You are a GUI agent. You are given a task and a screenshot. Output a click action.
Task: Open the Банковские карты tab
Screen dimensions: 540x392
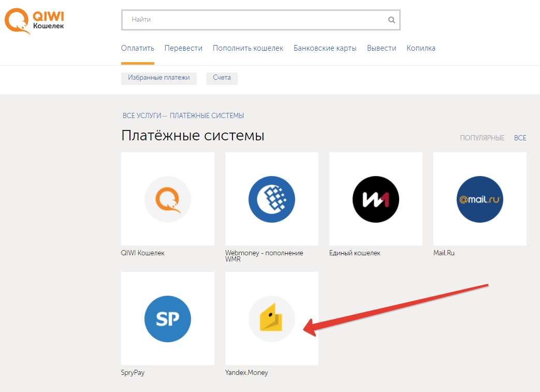(325, 48)
